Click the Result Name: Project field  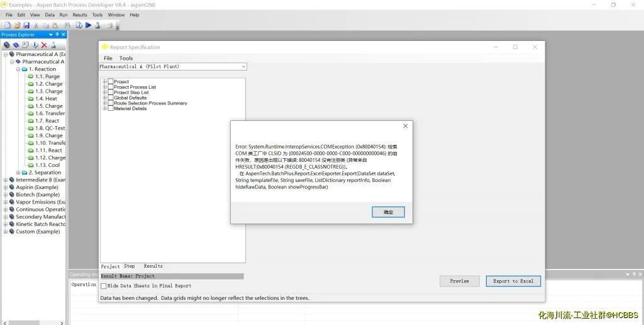[x=172, y=276]
